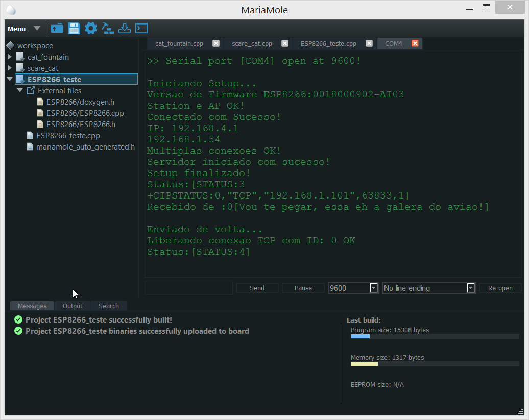Switch to the ESP8266_teste.cpp tab
Viewport: 529px width, 420px height.
pyautogui.click(x=328, y=44)
